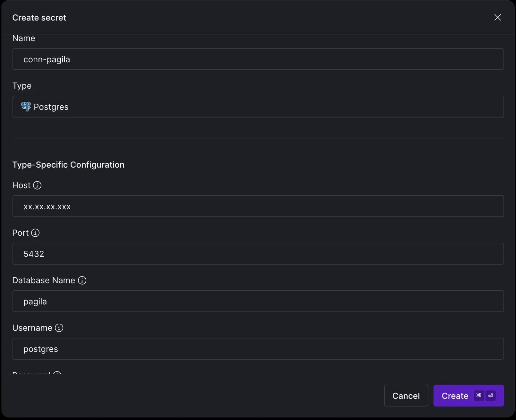This screenshot has height=420, width=516.
Task: Focus the Host input with xx.xx.xx.xxx
Action: click(x=258, y=206)
